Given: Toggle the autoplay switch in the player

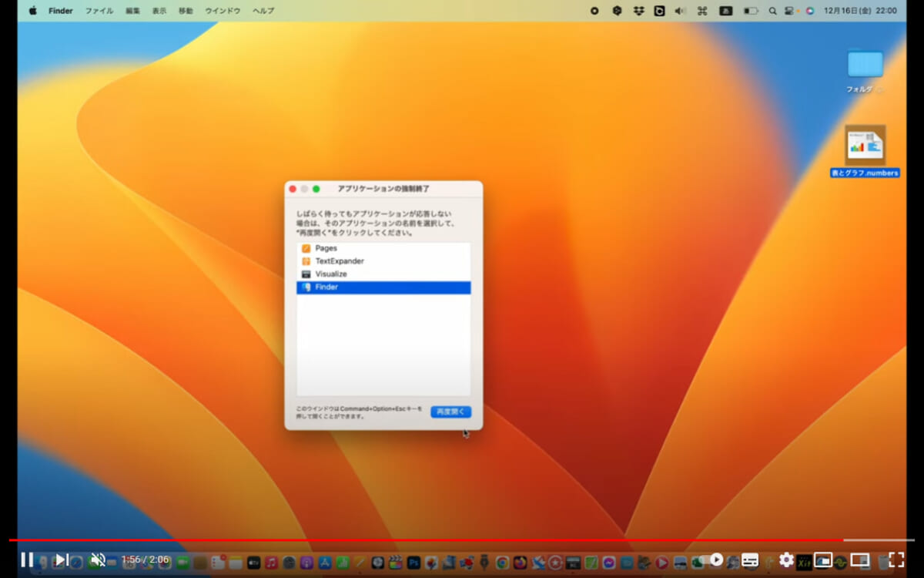Looking at the screenshot, I should (x=712, y=560).
